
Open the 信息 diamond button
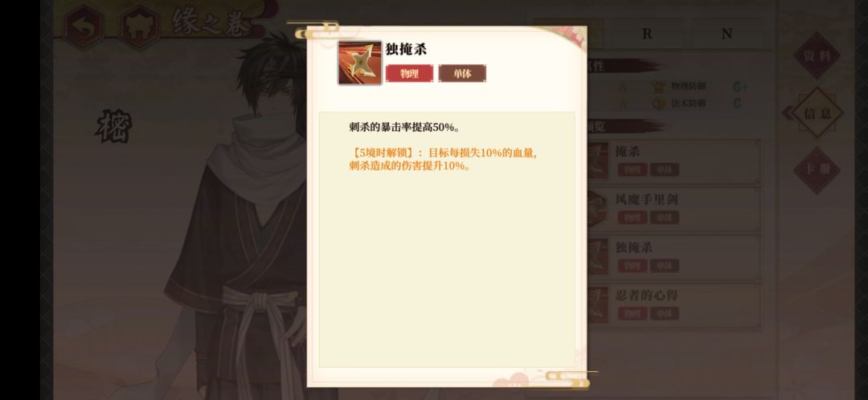click(817, 113)
